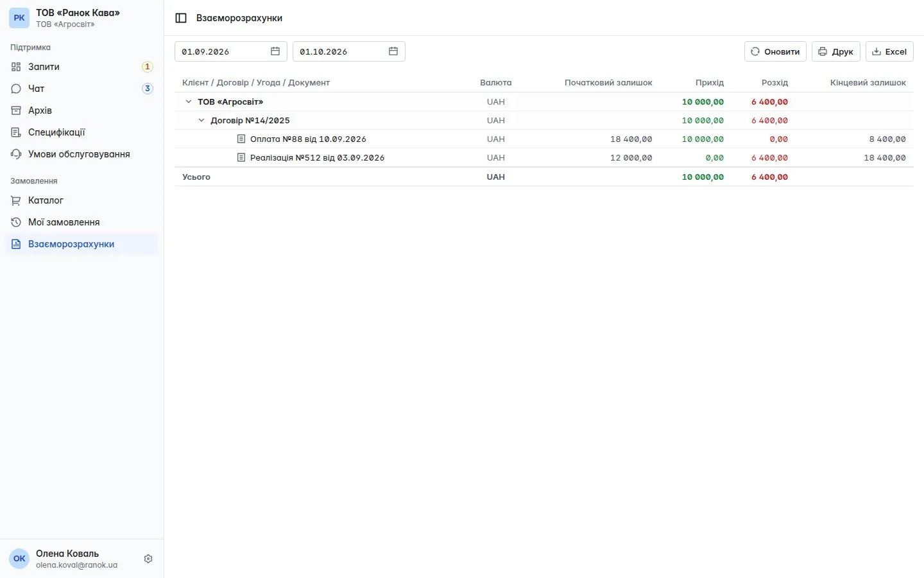Go to Чат section
Image resolution: width=924 pixels, height=578 pixels.
coord(81,89)
